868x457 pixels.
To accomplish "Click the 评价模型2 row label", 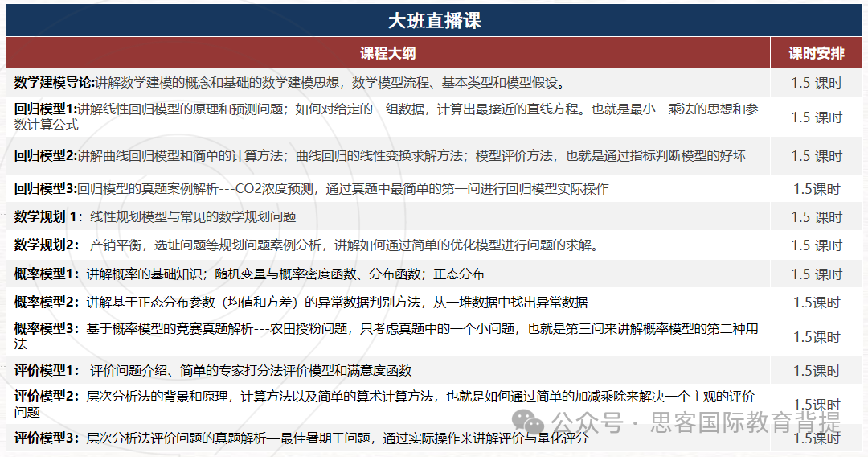I will coord(46,397).
